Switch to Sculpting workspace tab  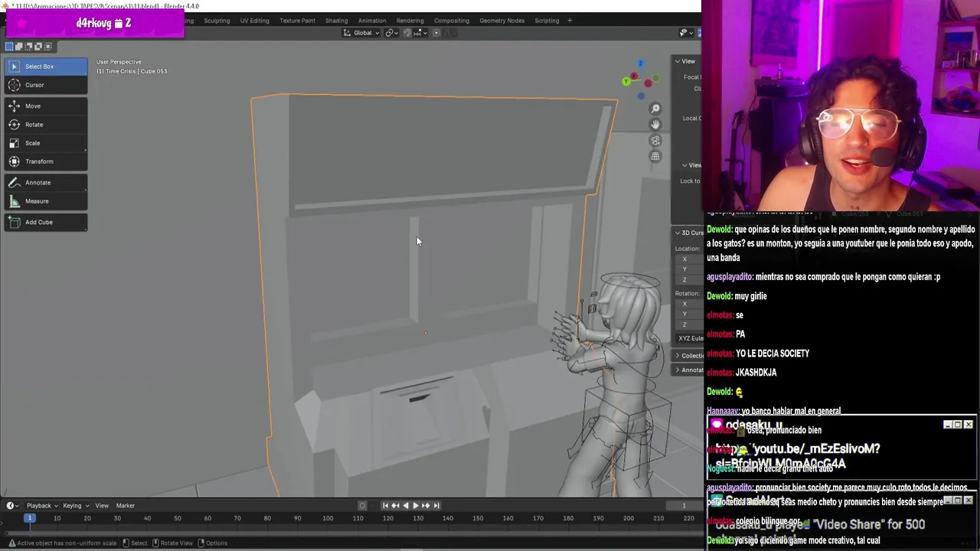[x=217, y=21]
